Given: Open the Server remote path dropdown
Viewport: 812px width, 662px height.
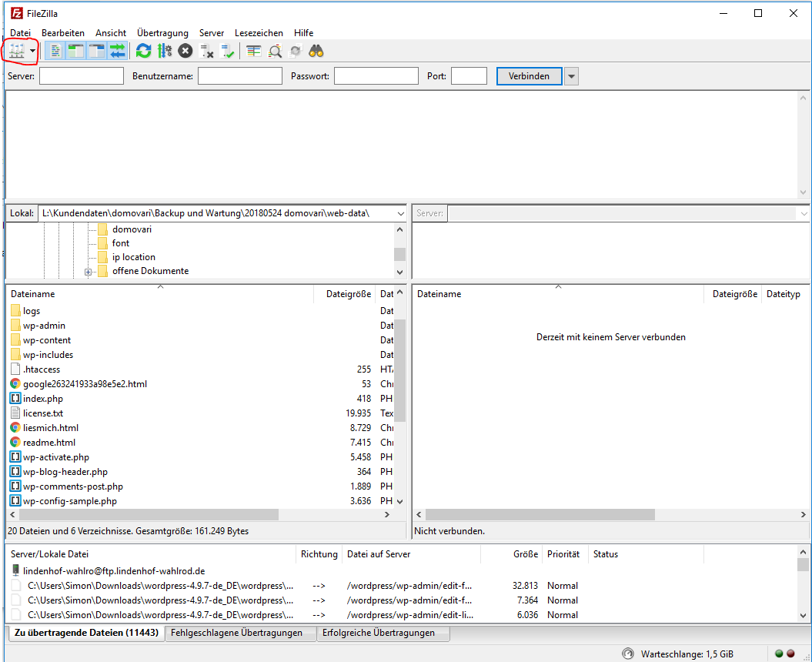Looking at the screenshot, I should [804, 213].
